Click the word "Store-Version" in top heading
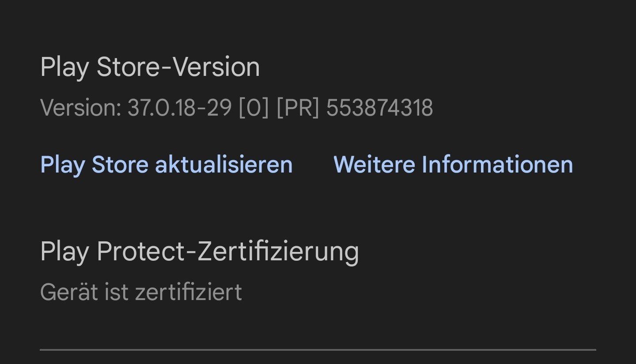The height and width of the screenshot is (364, 636). tap(178, 68)
